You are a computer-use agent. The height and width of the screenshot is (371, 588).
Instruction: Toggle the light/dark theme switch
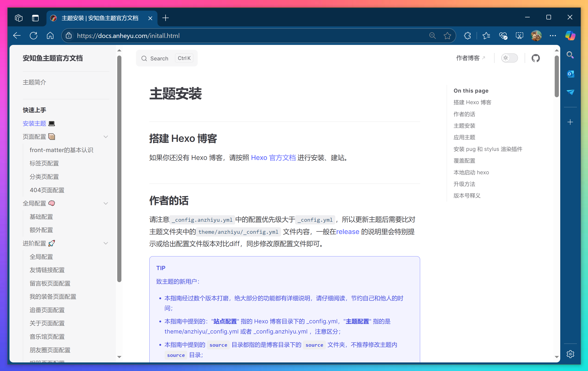coord(509,58)
